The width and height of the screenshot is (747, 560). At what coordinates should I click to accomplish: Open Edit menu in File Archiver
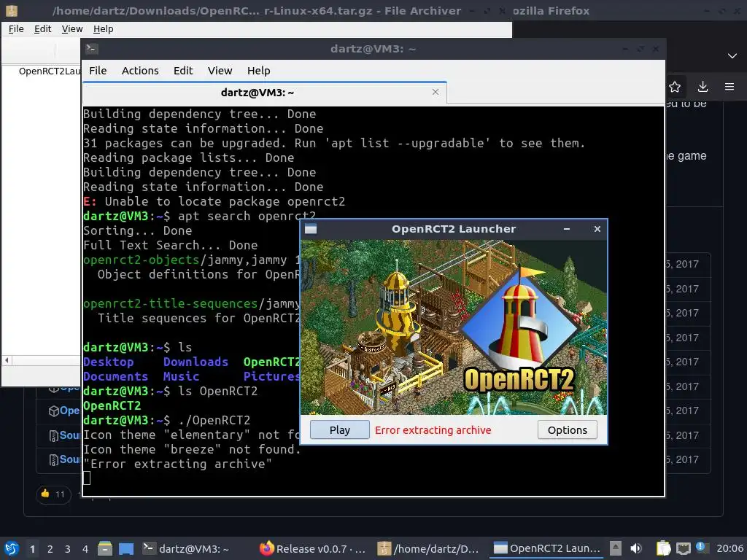[x=42, y=29]
